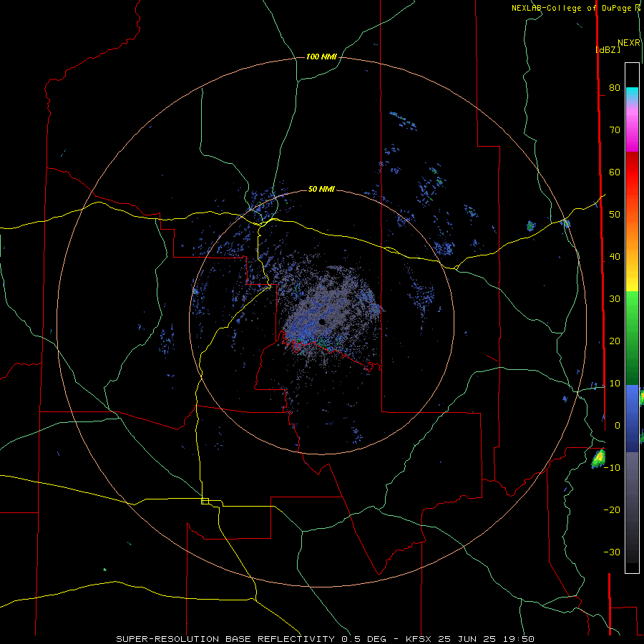Click the 30 dBZ scale value
The width and height of the screenshot is (644, 644).
[615, 298]
